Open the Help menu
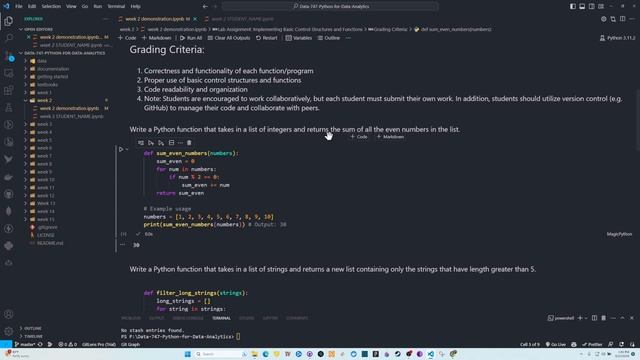The height and width of the screenshot is (360, 640). [x=136, y=7]
